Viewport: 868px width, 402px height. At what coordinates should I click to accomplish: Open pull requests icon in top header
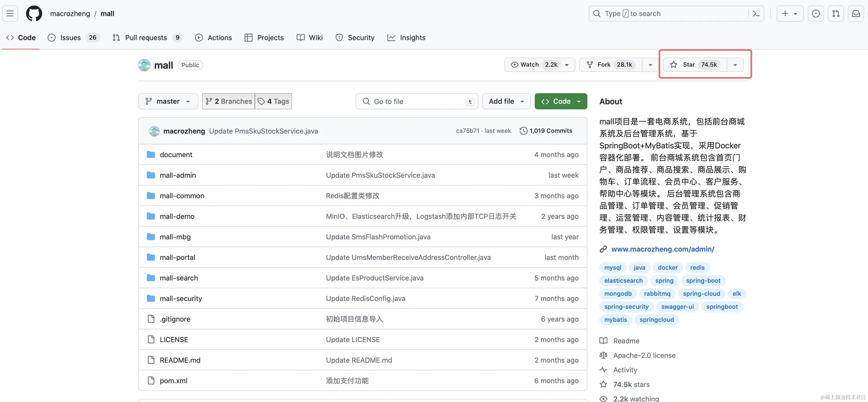click(836, 13)
